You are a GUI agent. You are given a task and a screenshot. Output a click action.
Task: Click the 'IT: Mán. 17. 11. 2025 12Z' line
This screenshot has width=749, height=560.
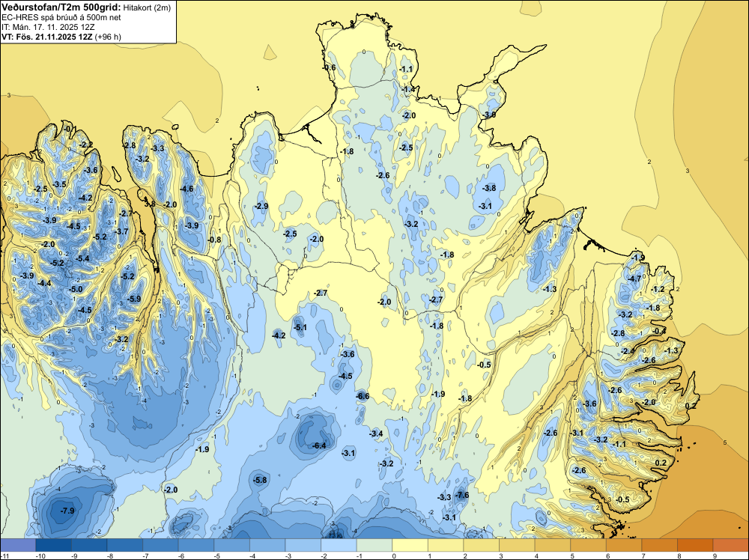click(x=48, y=27)
